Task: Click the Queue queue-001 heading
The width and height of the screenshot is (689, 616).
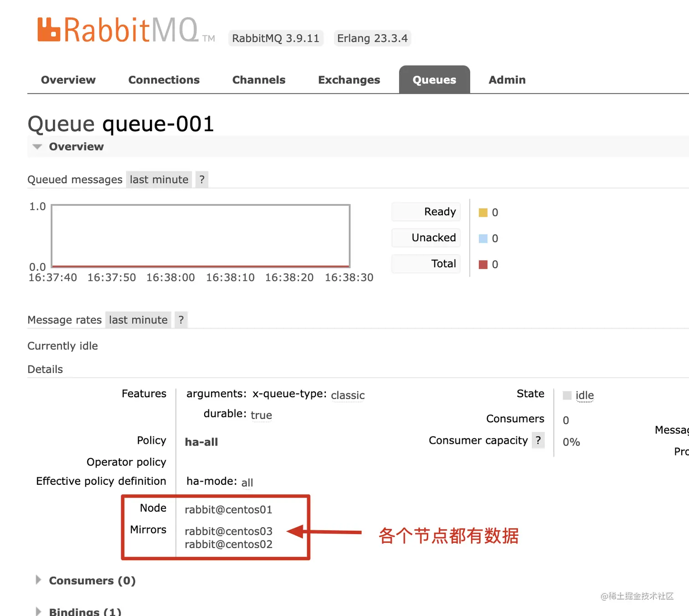Action: (121, 124)
